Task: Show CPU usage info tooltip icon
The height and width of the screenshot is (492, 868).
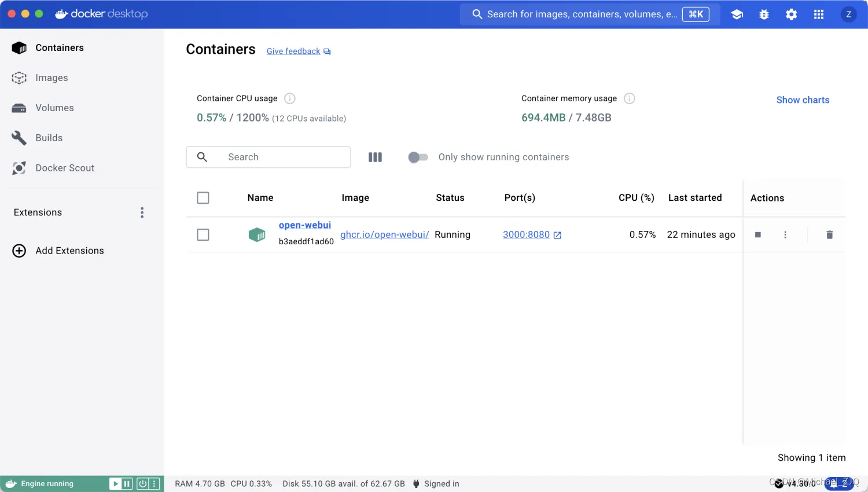Action: (290, 98)
